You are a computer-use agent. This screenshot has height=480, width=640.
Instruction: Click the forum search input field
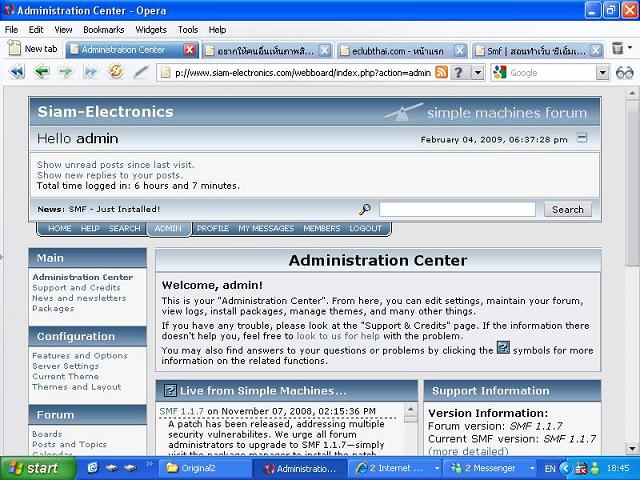457,209
